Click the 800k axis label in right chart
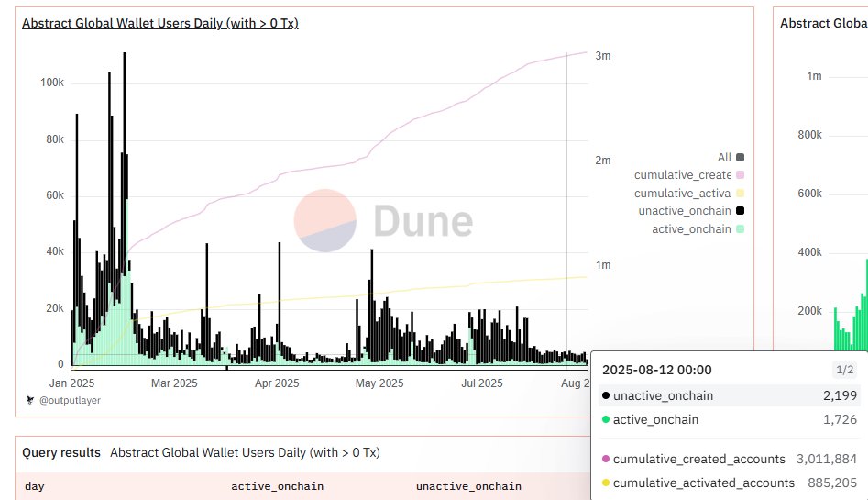The height and width of the screenshot is (500, 868). (810, 135)
